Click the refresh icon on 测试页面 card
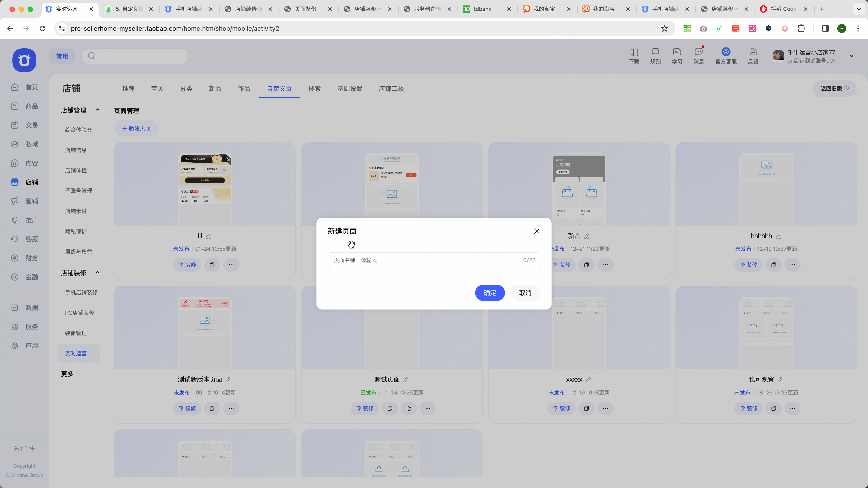The image size is (868, 488). click(x=409, y=408)
